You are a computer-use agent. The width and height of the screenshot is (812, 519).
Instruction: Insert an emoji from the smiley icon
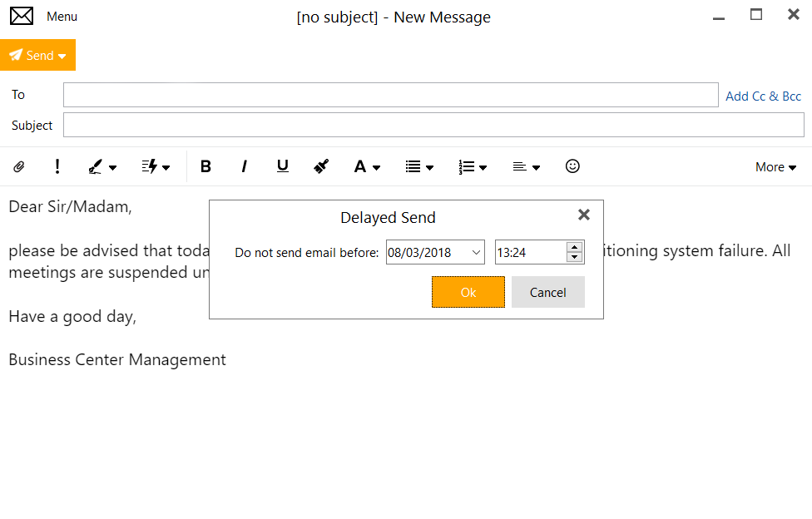click(572, 166)
